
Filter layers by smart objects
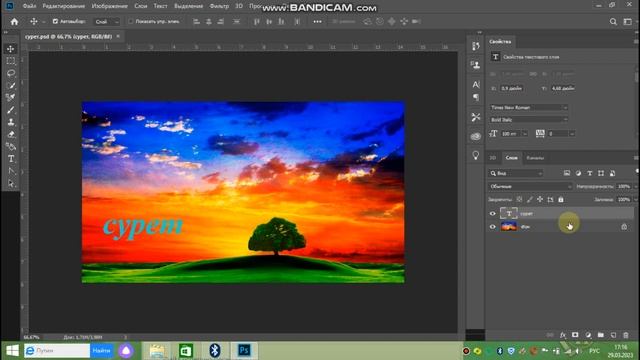pyautogui.click(x=612, y=173)
